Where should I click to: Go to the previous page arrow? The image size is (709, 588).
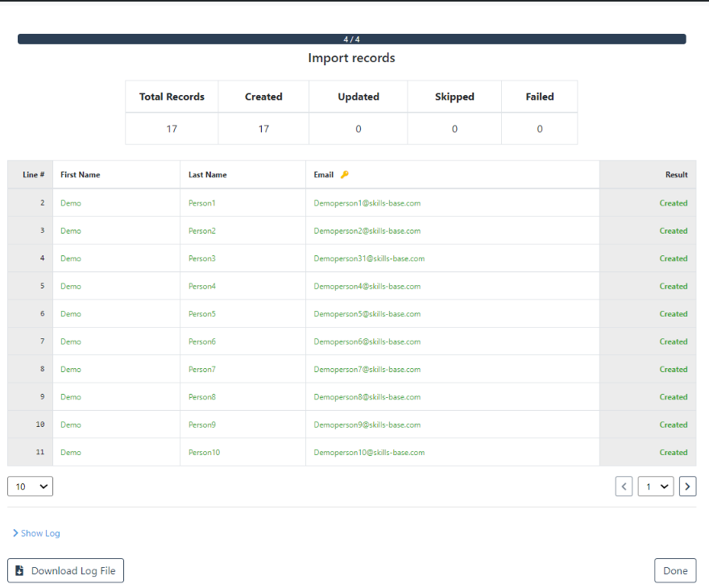coord(624,486)
